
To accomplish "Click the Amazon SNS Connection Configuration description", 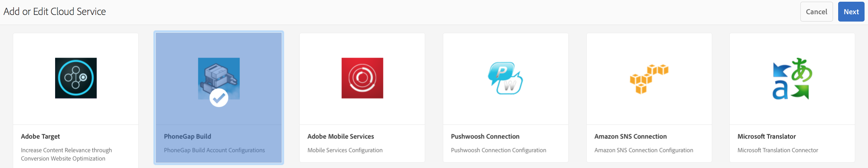I will tap(644, 150).
